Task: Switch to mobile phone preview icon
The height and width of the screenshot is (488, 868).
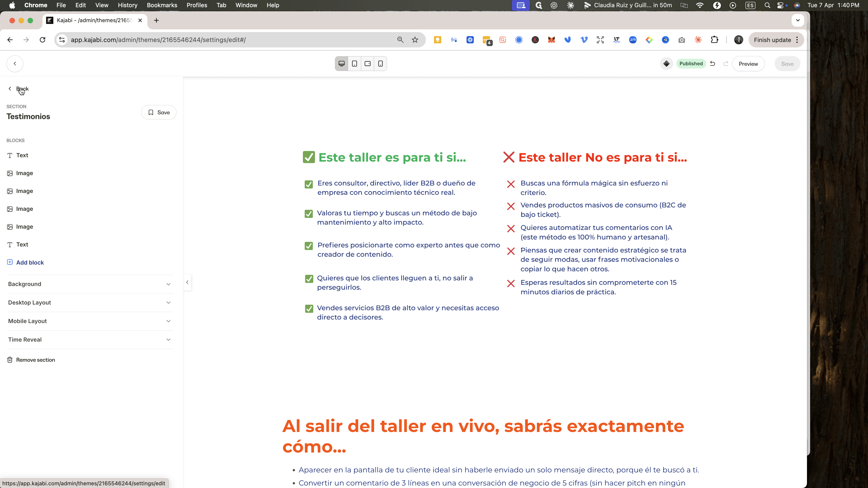Action: point(380,64)
